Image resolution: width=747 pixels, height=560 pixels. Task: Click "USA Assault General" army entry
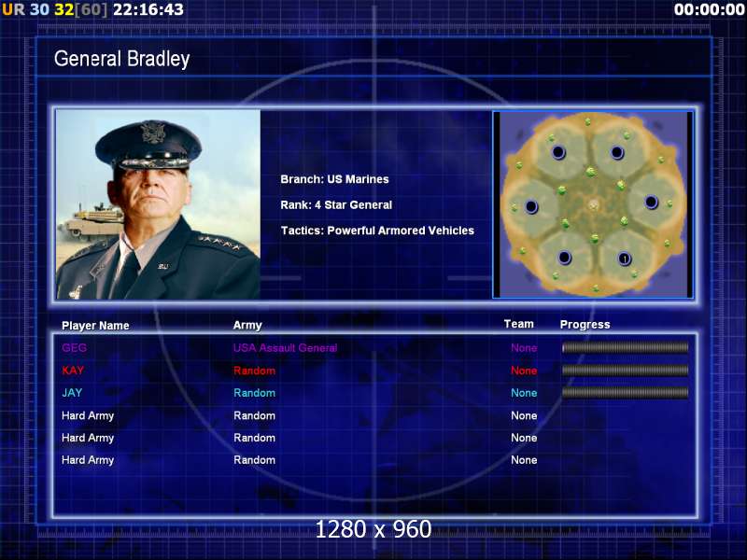pyautogui.click(x=285, y=347)
